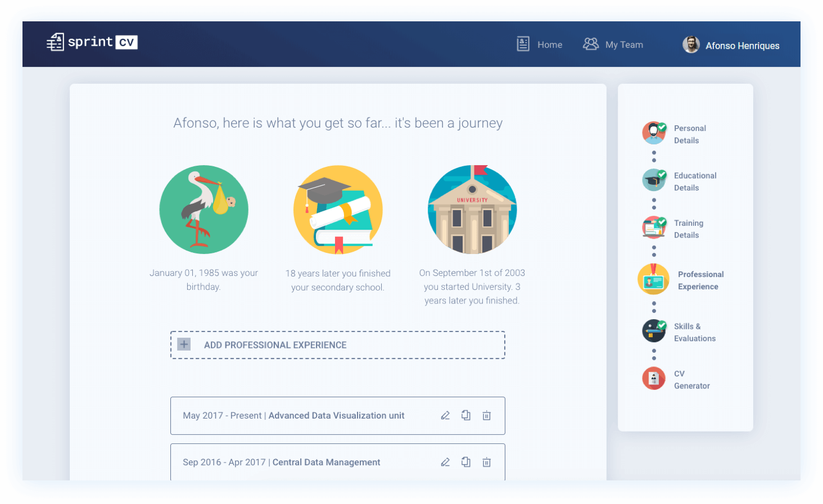The width and height of the screenshot is (823, 504).
Task: Copy the Central Data Management entry
Action: [466, 462]
